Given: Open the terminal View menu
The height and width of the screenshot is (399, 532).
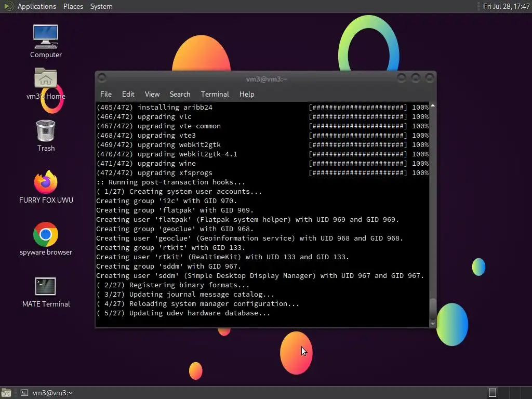Looking at the screenshot, I should point(152,95).
